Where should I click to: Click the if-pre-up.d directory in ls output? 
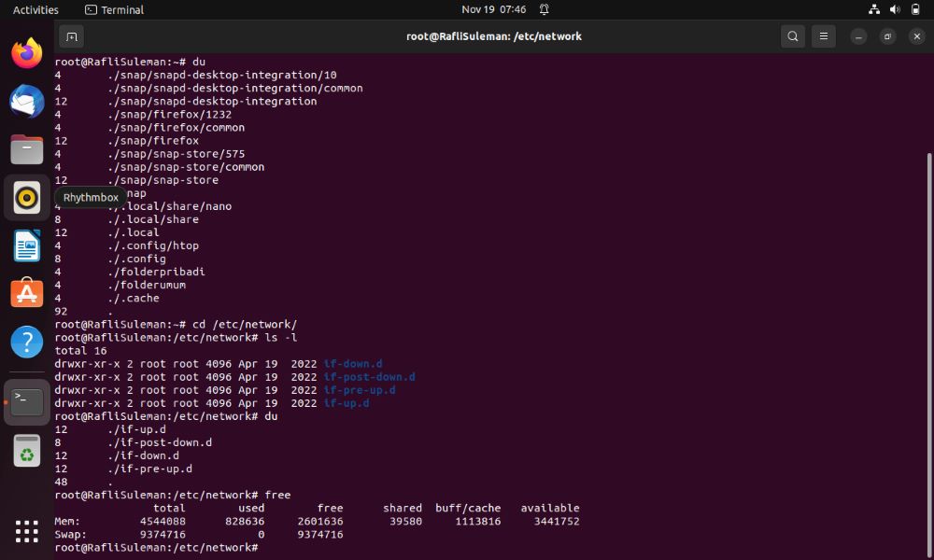point(360,390)
